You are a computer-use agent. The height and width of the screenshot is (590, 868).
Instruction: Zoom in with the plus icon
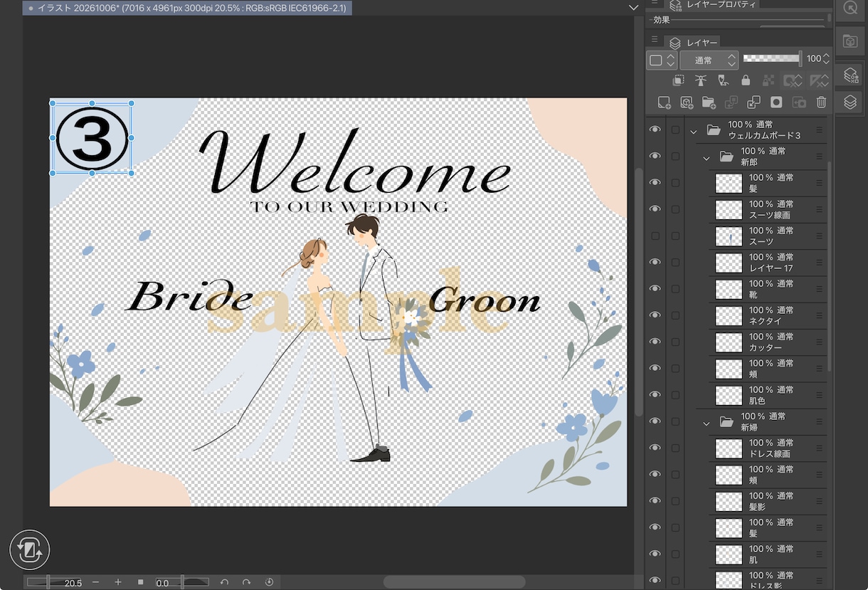(118, 582)
